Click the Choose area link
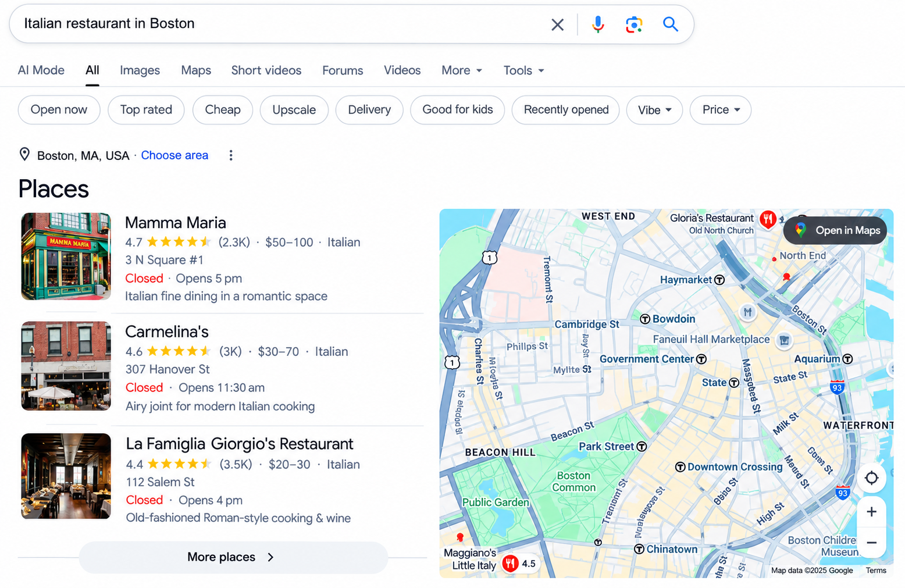This screenshot has width=905, height=588. 174,155
